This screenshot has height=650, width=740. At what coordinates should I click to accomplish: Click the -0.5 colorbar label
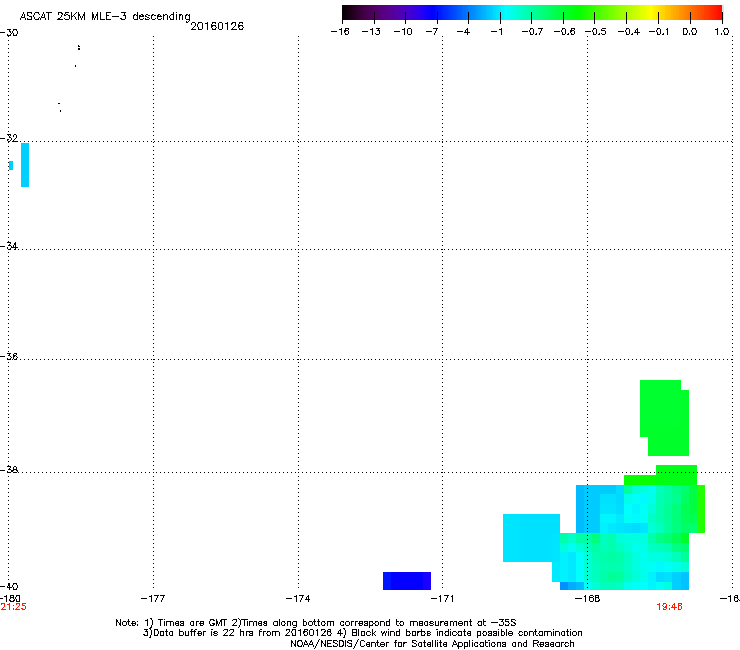coord(596,32)
